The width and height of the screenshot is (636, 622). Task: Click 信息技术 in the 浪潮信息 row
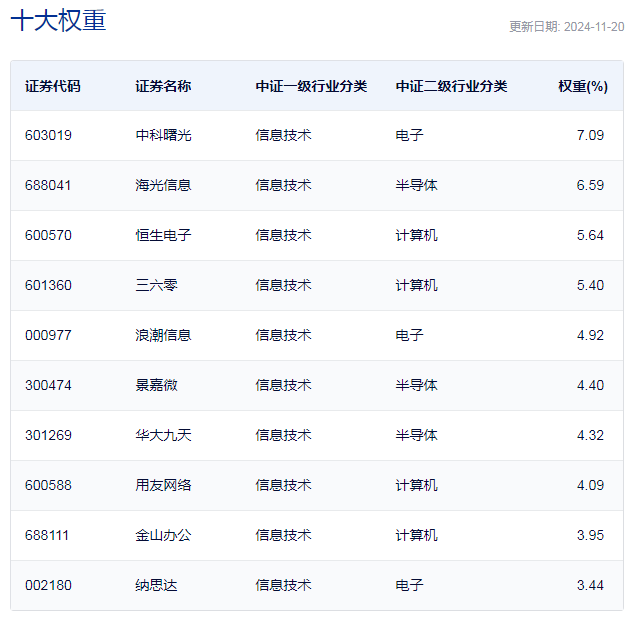pyautogui.click(x=283, y=335)
